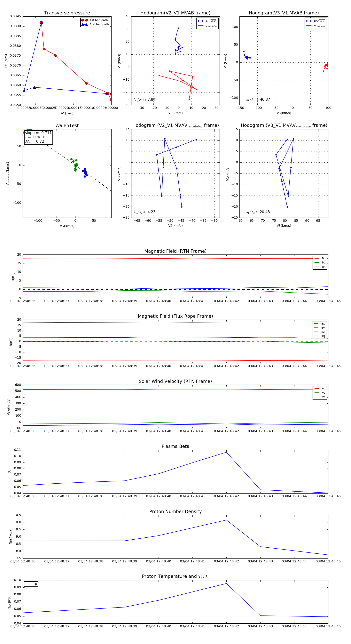Select the "Vn" legend entry

point(320,397)
